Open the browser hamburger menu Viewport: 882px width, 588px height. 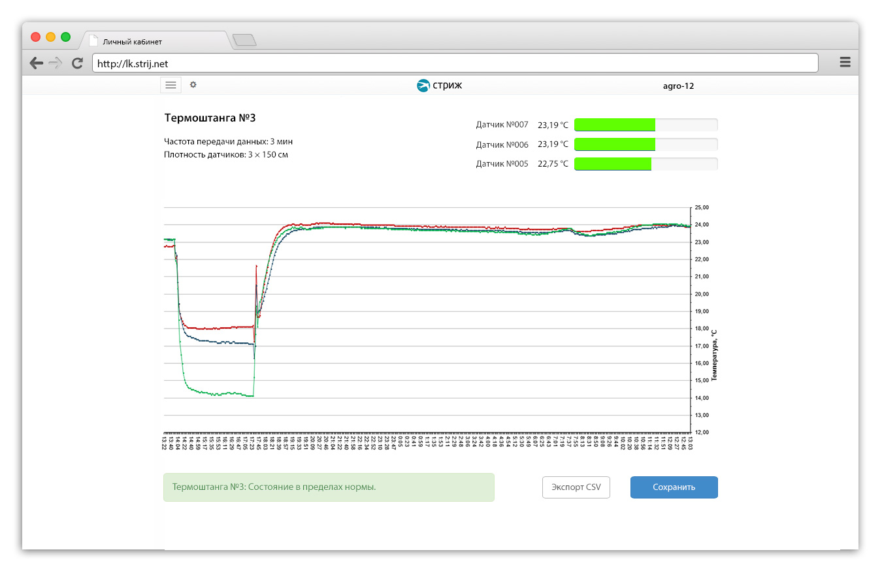pos(845,62)
